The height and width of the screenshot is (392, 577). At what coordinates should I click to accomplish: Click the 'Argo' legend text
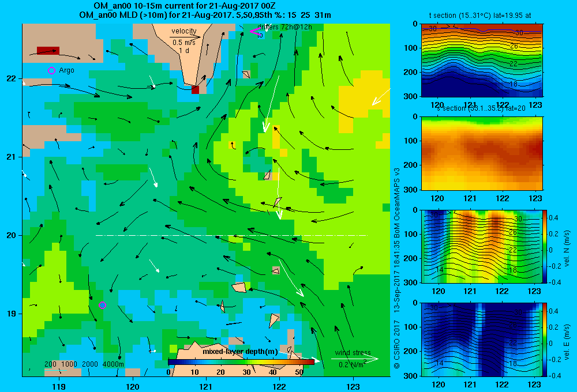point(66,70)
